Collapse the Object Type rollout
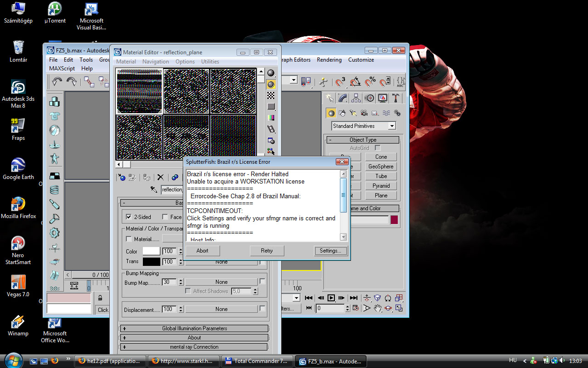588x368 pixels. click(363, 140)
